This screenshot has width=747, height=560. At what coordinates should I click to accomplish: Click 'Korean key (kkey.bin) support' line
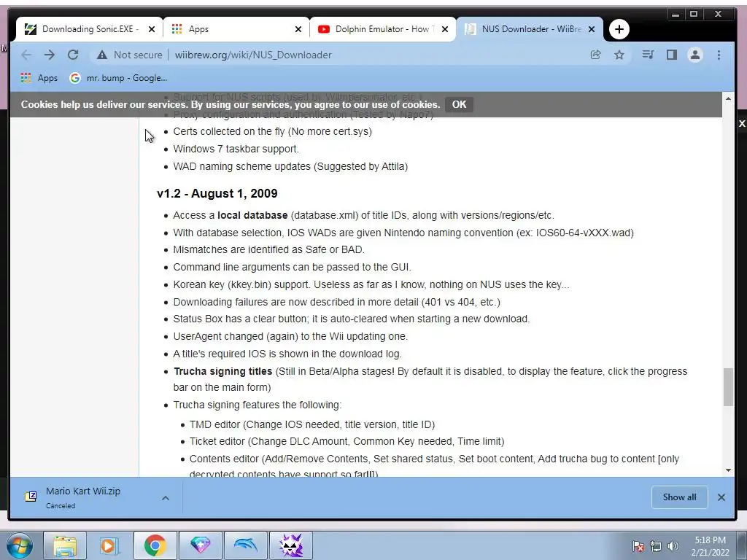[371, 285]
